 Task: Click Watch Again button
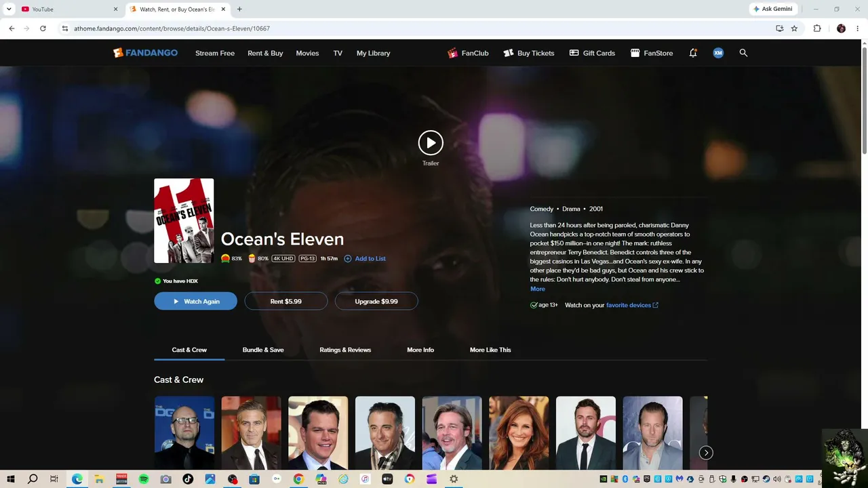(x=196, y=301)
